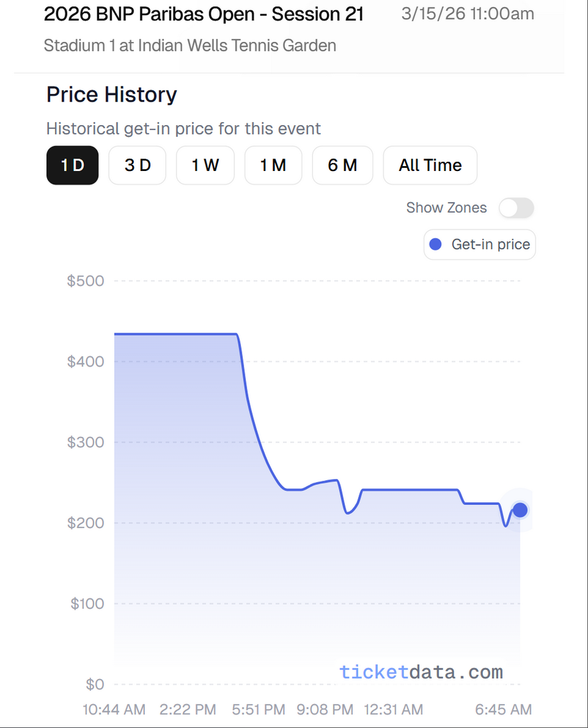Click the latest price point marker

(520, 510)
